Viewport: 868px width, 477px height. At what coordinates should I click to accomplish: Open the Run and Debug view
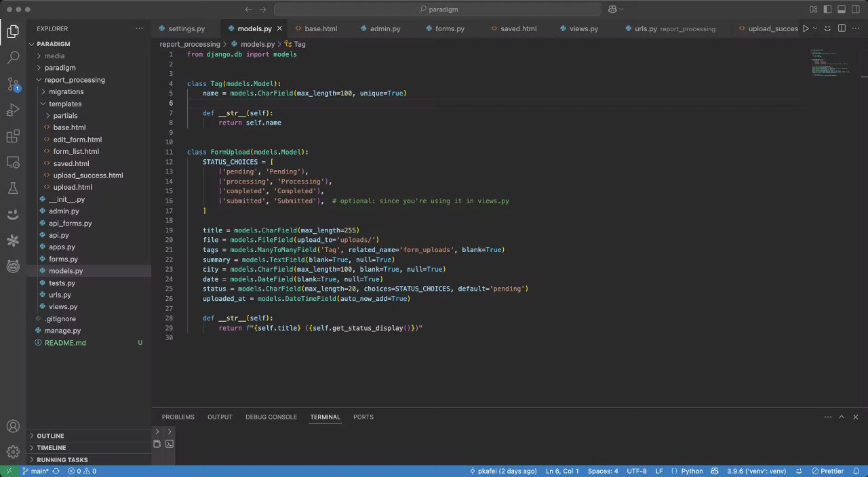pyautogui.click(x=13, y=110)
